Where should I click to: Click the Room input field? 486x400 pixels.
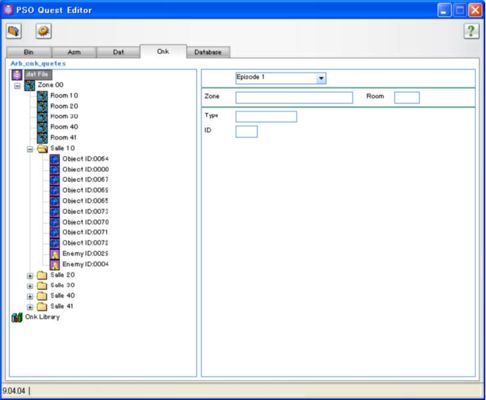(x=407, y=98)
